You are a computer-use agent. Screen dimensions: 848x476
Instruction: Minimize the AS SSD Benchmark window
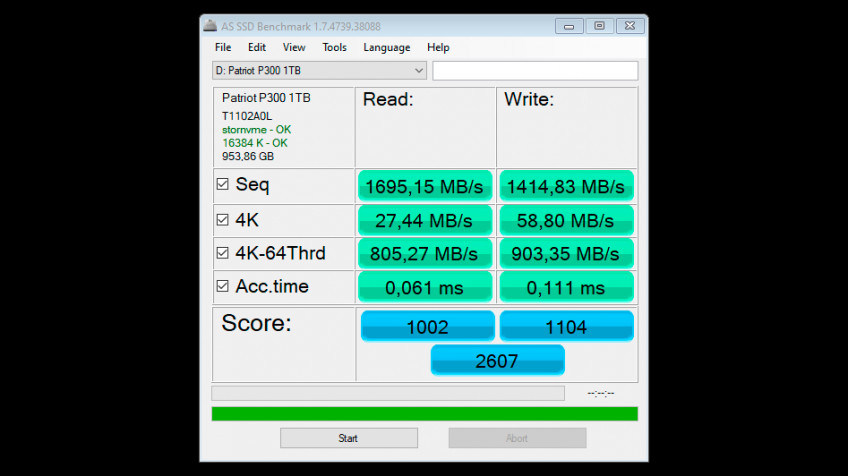(x=569, y=26)
